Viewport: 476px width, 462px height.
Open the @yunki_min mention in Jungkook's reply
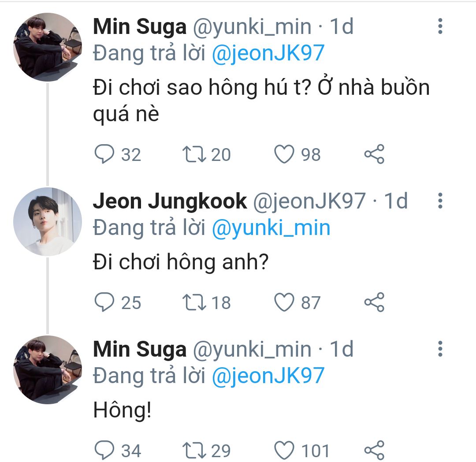[x=271, y=228]
